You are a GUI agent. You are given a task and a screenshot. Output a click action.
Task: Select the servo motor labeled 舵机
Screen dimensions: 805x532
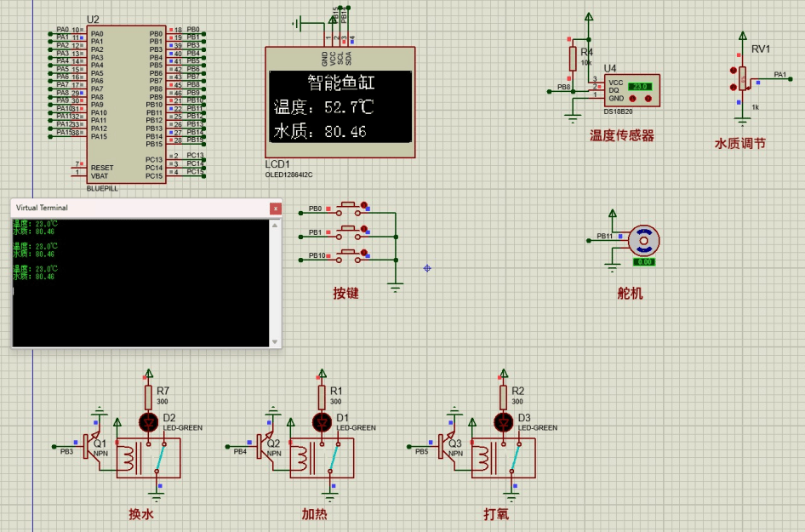click(642, 241)
